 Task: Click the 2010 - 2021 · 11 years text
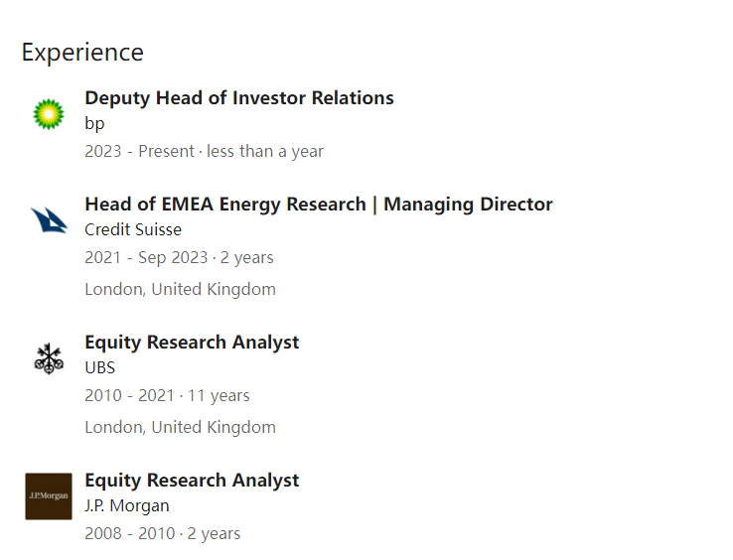click(x=167, y=395)
